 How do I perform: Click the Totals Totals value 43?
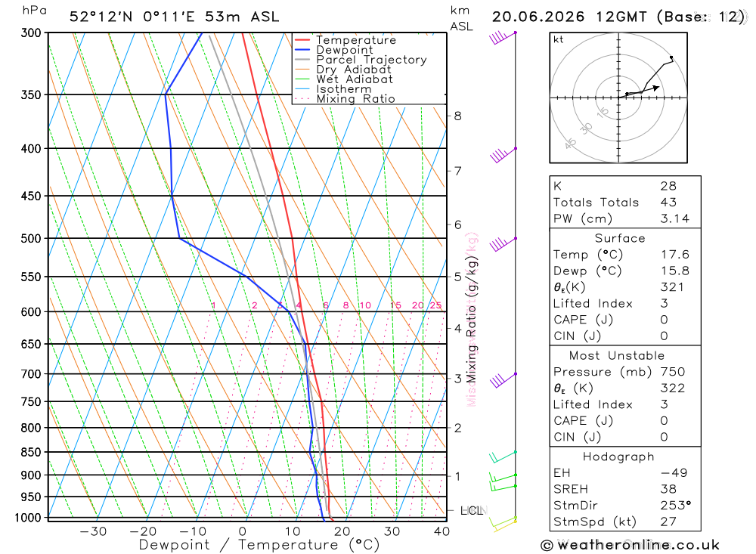(x=668, y=203)
